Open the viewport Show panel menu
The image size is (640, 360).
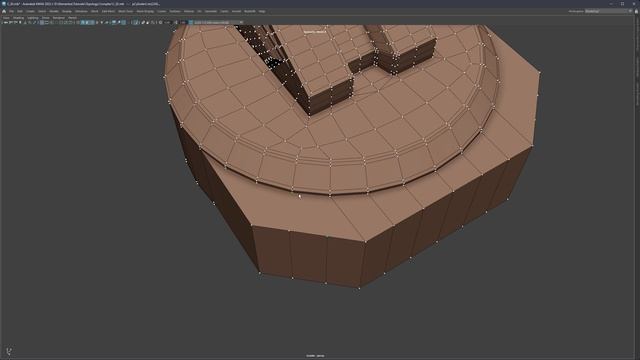46,18
